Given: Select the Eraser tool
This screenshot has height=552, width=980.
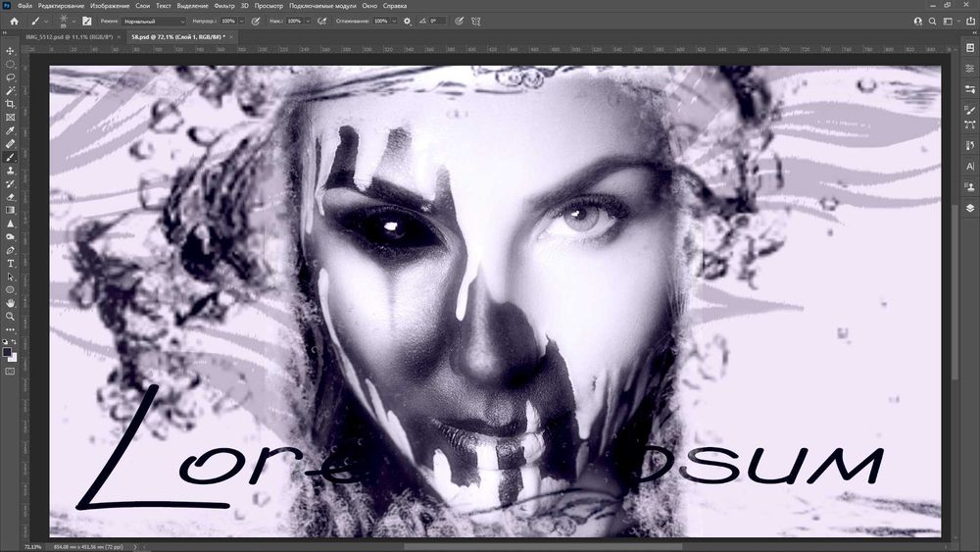Looking at the screenshot, I should 10,197.
